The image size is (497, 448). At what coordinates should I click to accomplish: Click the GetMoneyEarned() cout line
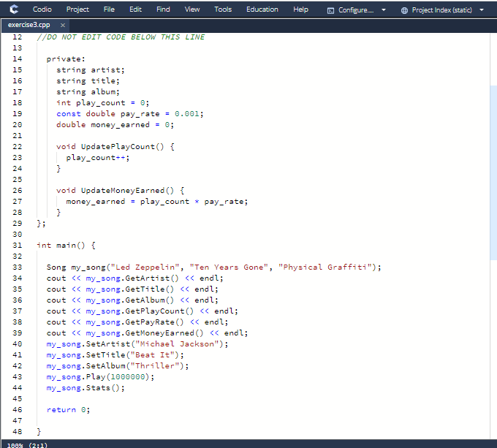(x=147, y=333)
